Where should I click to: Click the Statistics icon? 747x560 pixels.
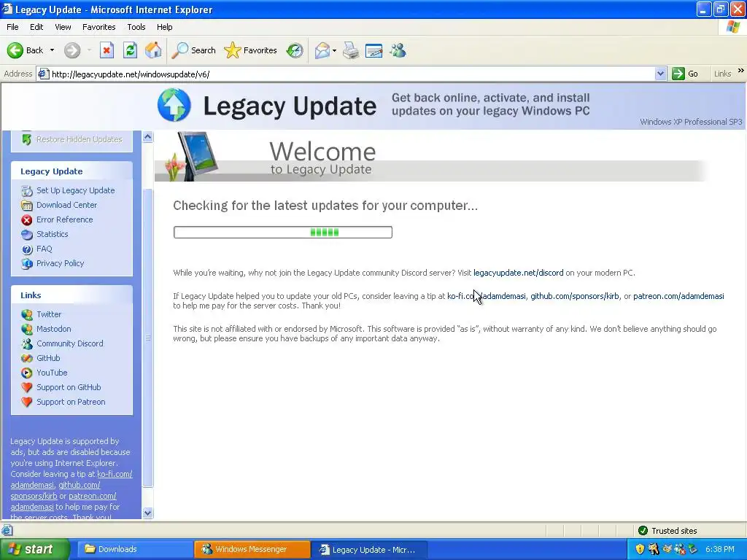click(27, 234)
